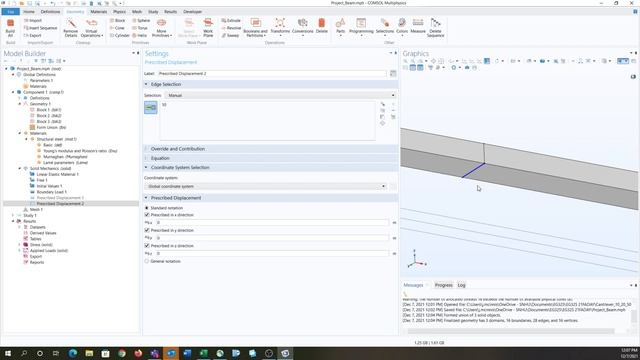Select the Remove Details tool
Viewport: 640px width, 360px height.
click(x=71, y=27)
